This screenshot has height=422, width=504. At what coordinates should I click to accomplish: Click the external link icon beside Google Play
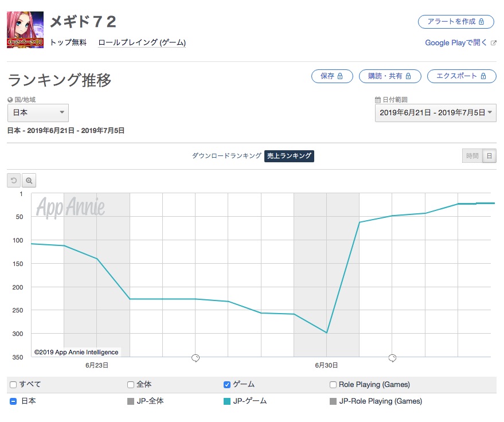494,43
